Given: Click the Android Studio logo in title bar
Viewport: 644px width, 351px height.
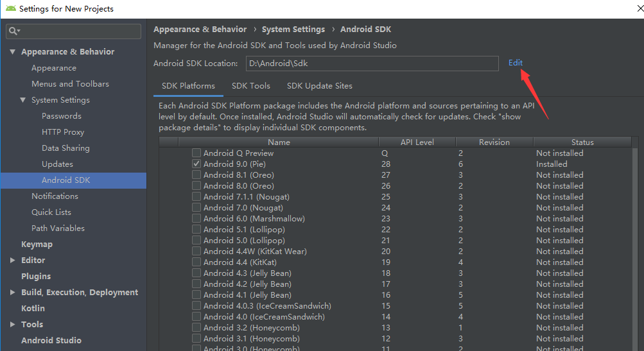Looking at the screenshot, I should [x=11, y=8].
